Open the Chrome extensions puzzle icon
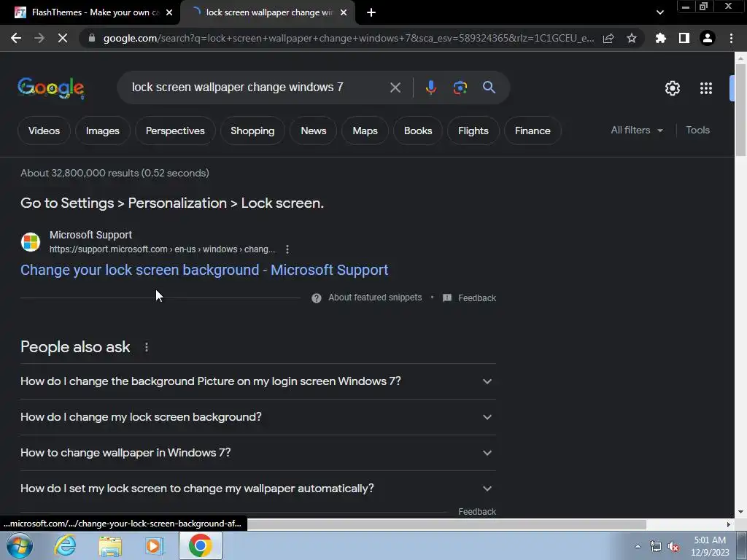The width and height of the screenshot is (747, 560). tap(660, 38)
